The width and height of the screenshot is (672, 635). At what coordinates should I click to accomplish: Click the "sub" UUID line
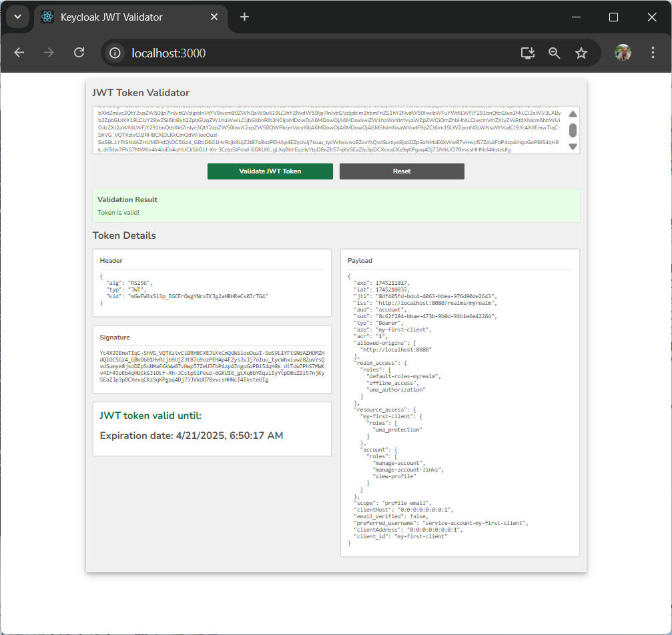425,316
